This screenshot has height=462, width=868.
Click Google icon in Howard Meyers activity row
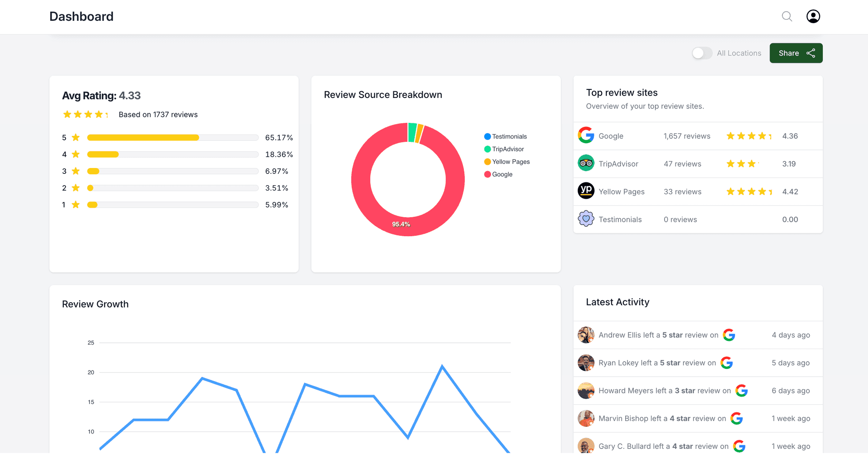coord(741,391)
